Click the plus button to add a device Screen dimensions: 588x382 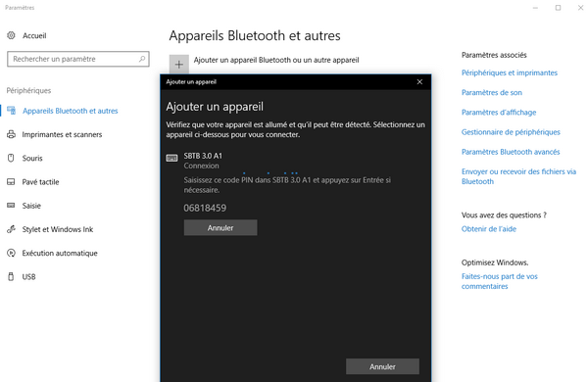coord(179,65)
